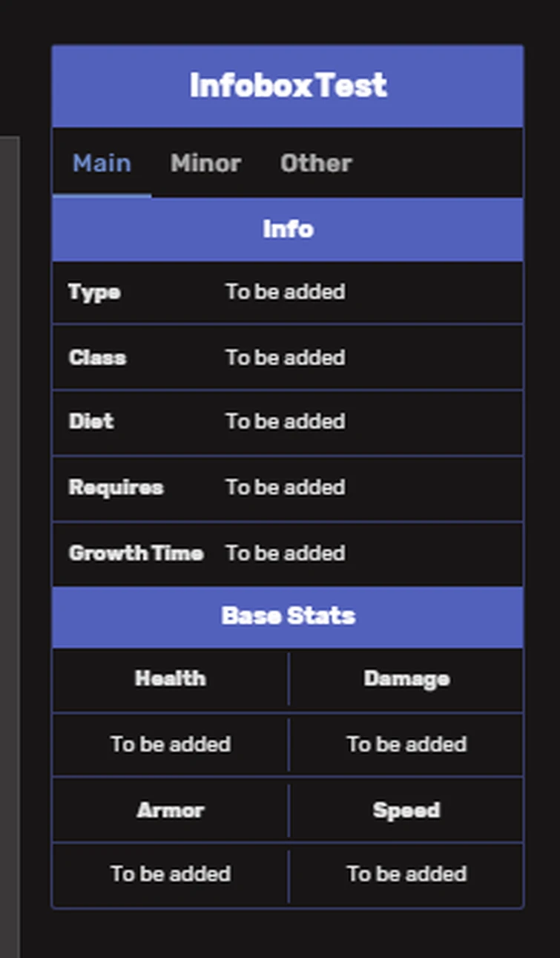
Task: Click To be added under Speed
Action: tap(406, 874)
